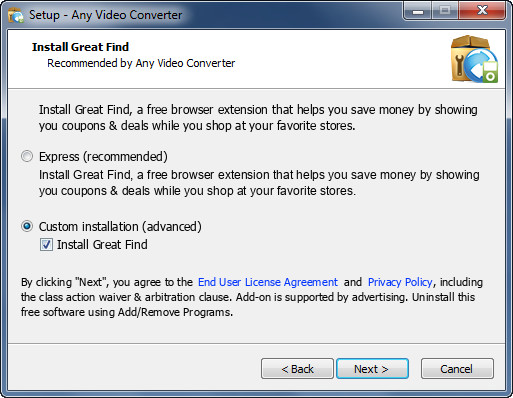The height and width of the screenshot is (398, 513).
Task: Click the setup icon in the title bar
Action: point(16,15)
